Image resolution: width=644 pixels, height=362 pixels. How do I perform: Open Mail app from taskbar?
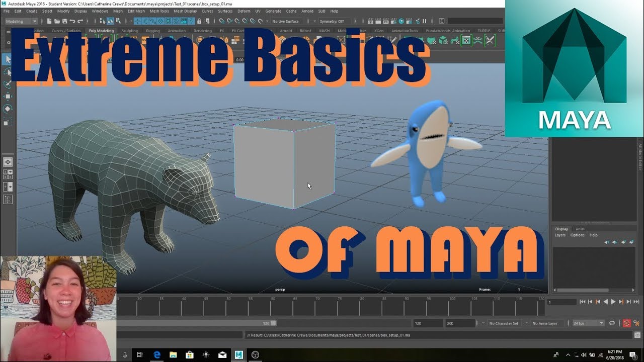click(222, 354)
